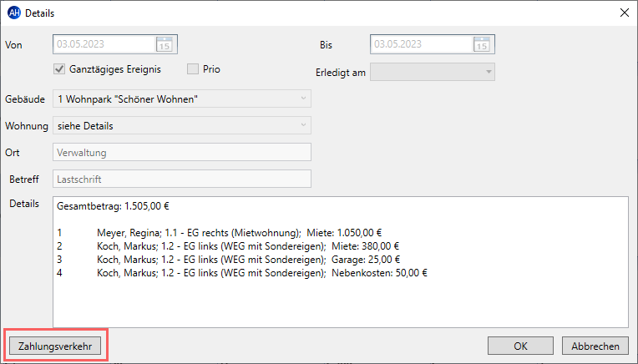Select the Betreff field containing Lastschrift

point(182,179)
